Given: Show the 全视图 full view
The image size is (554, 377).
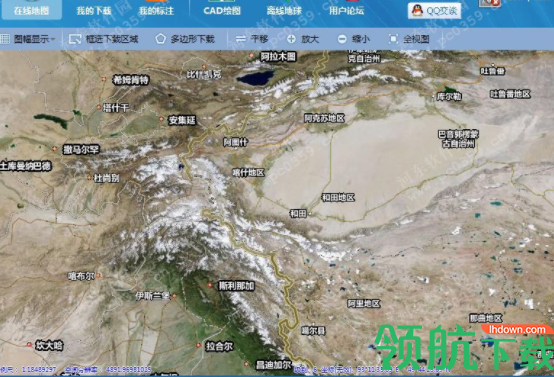Looking at the screenshot, I should [409, 39].
